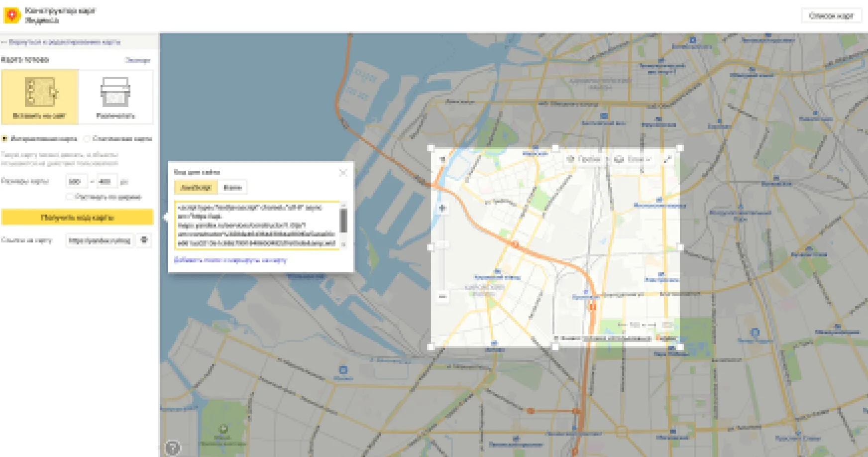Choose the interactive map radio button
This screenshot has width=868, height=457.
[x=4, y=138]
